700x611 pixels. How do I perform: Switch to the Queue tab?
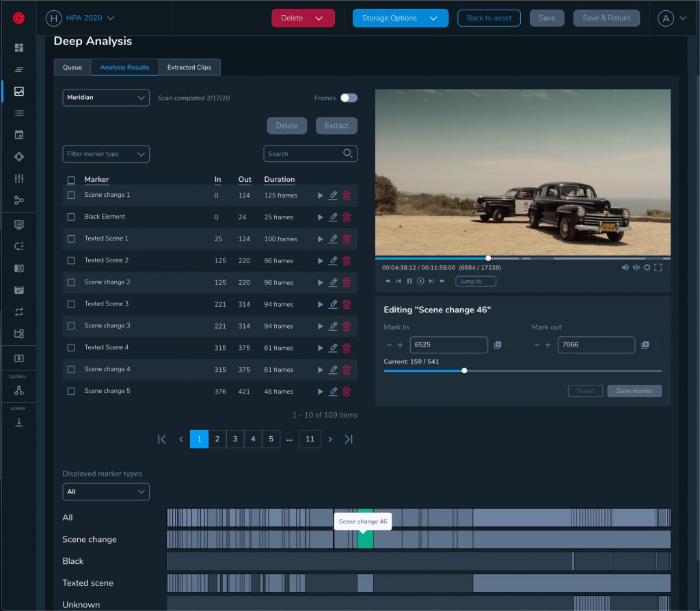[72, 67]
